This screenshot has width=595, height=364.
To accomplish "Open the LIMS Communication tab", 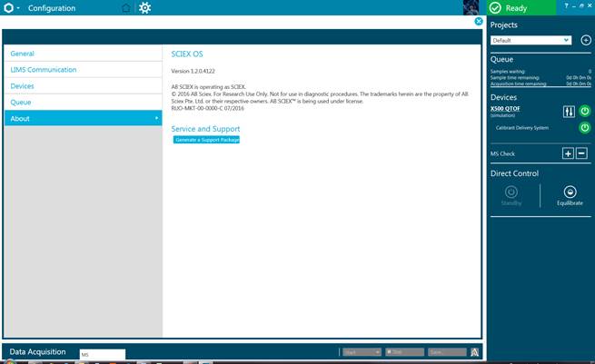I will tap(83, 70).
